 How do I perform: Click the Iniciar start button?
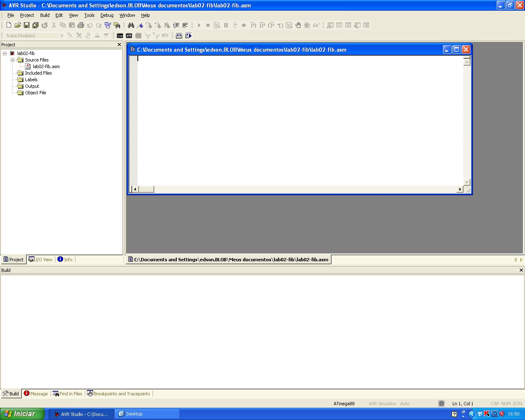[x=22, y=414]
